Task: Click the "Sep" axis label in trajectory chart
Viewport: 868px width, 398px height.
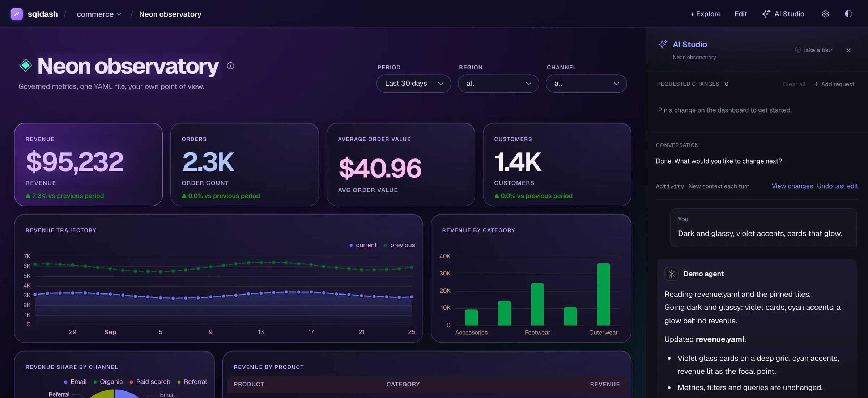Action: [110, 332]
